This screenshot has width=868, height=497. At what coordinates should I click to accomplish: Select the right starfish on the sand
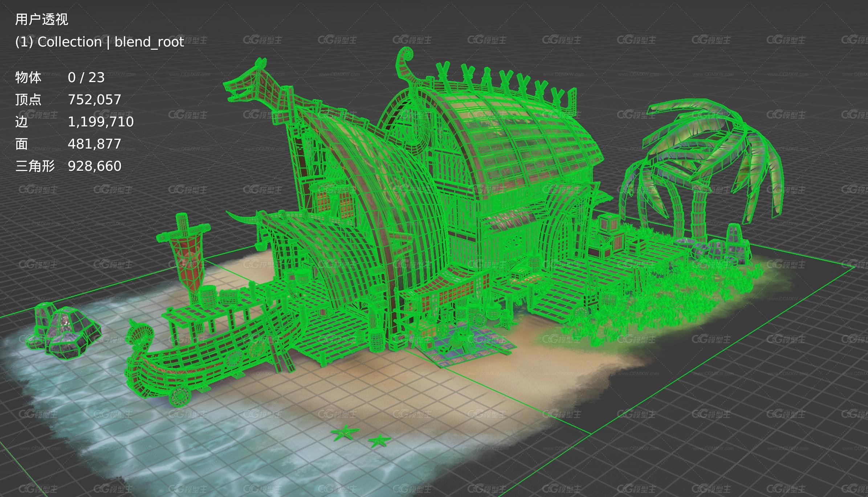380,441
